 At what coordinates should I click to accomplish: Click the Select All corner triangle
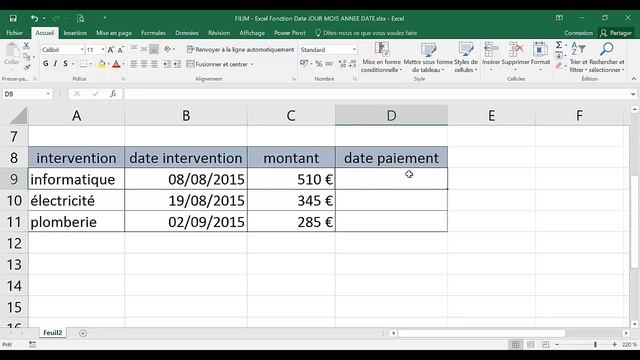tap(18, 115)
